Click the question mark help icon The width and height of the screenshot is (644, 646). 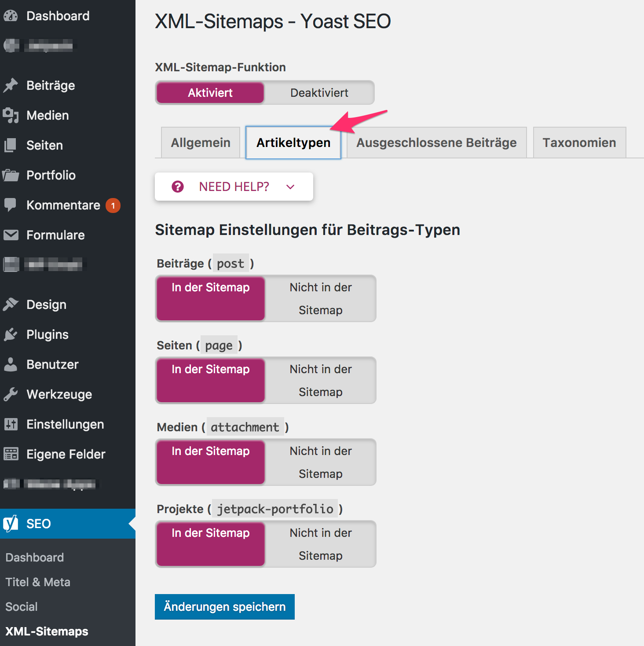pos(178,187)
